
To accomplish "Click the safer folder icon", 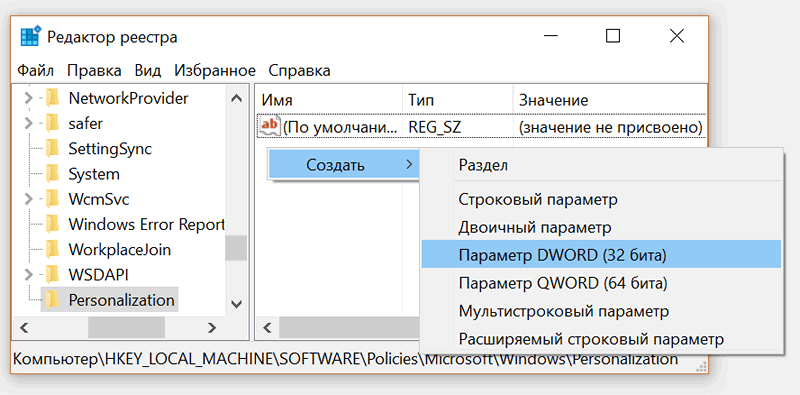I will [52, 124].
